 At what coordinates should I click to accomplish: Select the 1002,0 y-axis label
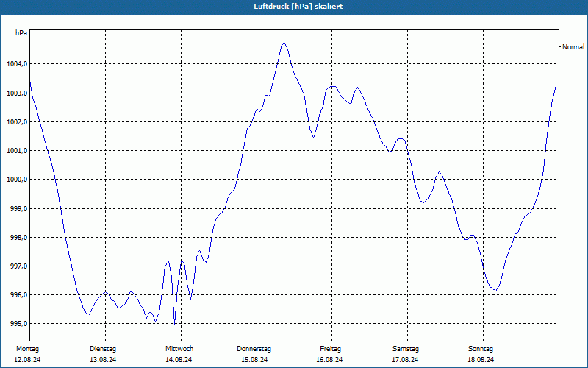pyautogui.click(x=17, y=121)
